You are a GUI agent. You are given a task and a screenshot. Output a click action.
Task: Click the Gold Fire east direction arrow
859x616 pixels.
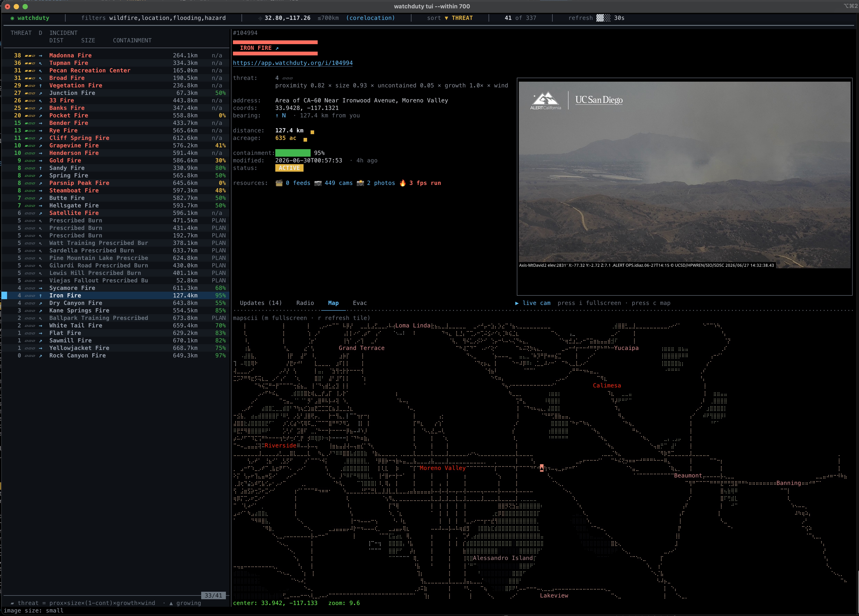pos(41,161)
